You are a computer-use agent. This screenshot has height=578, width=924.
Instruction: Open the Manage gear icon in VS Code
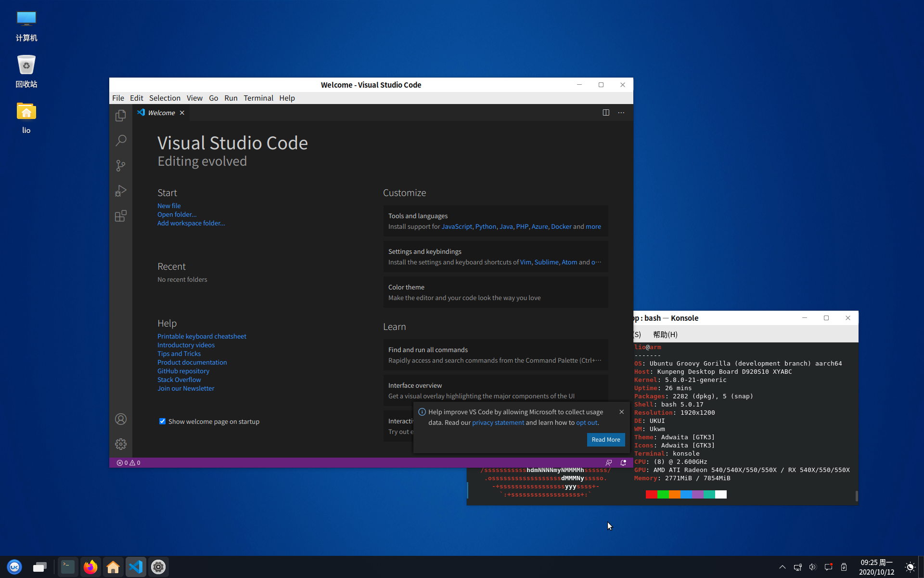point(121,444)
